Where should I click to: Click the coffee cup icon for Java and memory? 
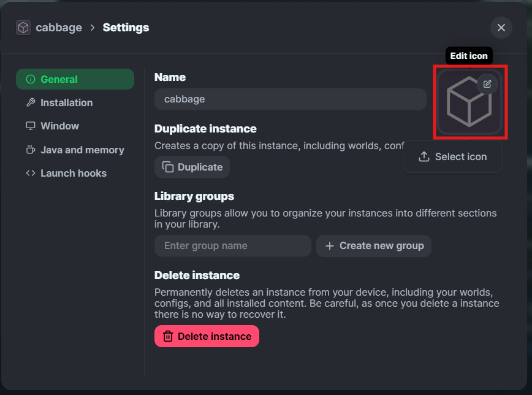pyautogui.click(x=31, y=150)
